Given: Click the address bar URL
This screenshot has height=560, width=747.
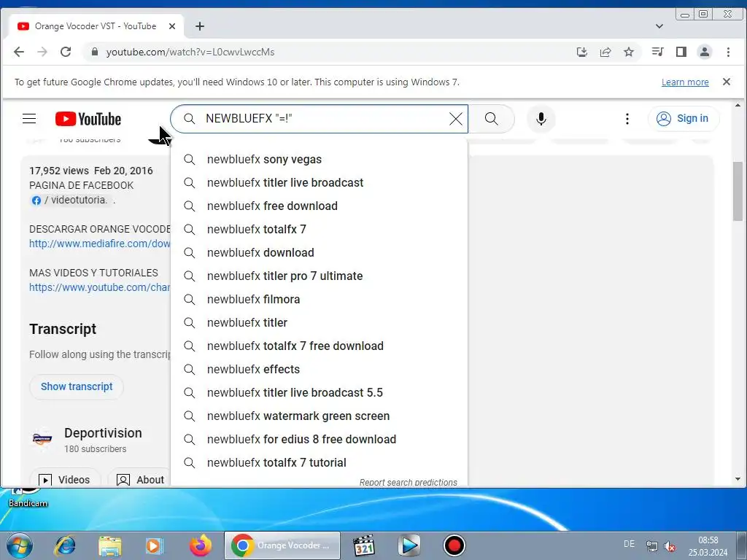Looking at the screenshot, I should point(190,52).
